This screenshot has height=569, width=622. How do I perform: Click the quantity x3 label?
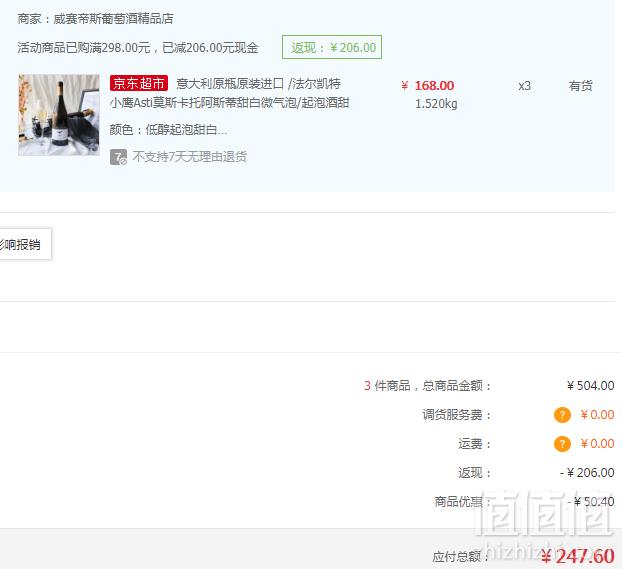click(x=524, y=86)
